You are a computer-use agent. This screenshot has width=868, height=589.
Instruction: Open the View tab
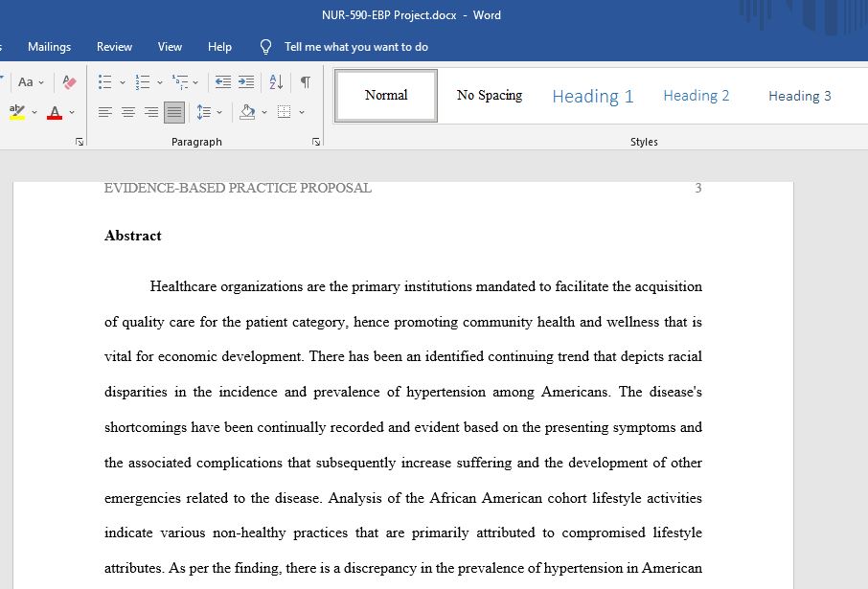click(x=170, y=47)
